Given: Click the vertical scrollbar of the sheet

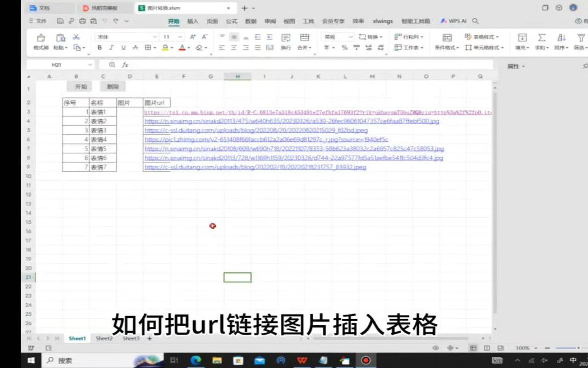Looking at the screenshot, I should pyautogui.click(x=495, y=202).
